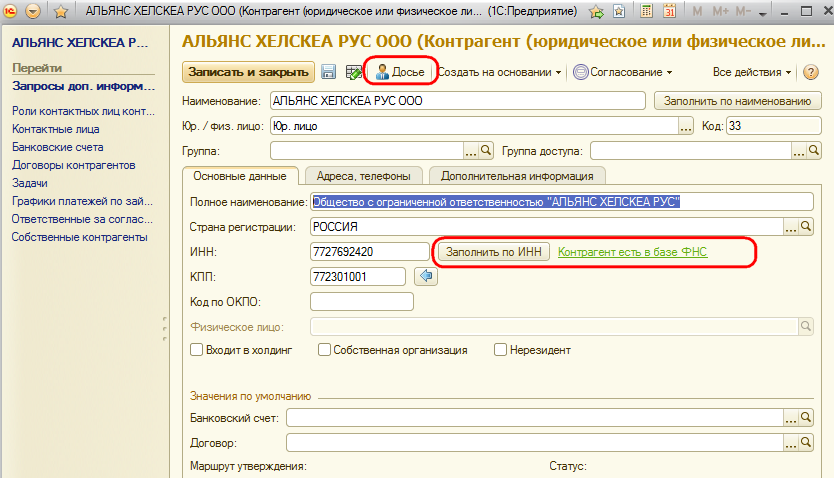834x478 pixels.
Task: Open the orange dropdown arrow in title bar
Action: 33,11
